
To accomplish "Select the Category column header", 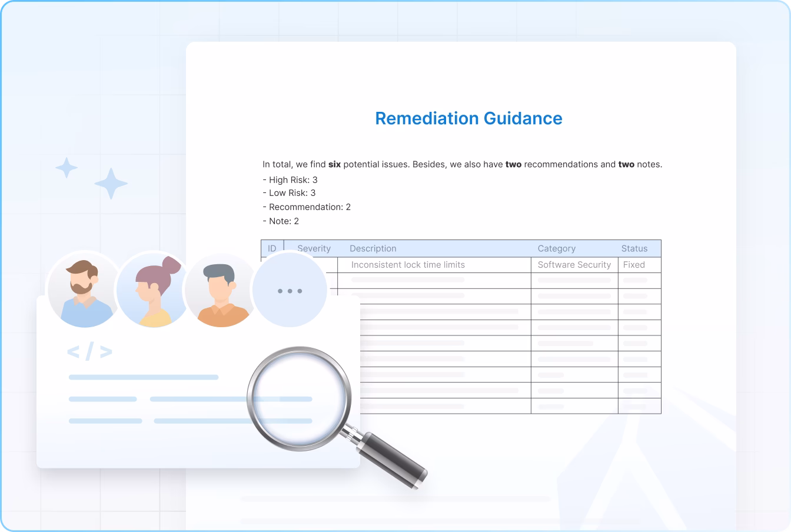I will click(556, 248).
